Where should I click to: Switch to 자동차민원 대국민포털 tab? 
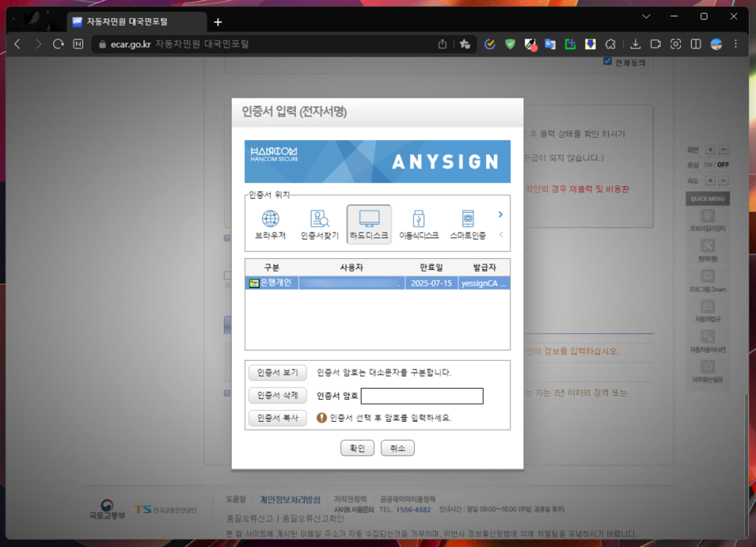tap(136, 22)
